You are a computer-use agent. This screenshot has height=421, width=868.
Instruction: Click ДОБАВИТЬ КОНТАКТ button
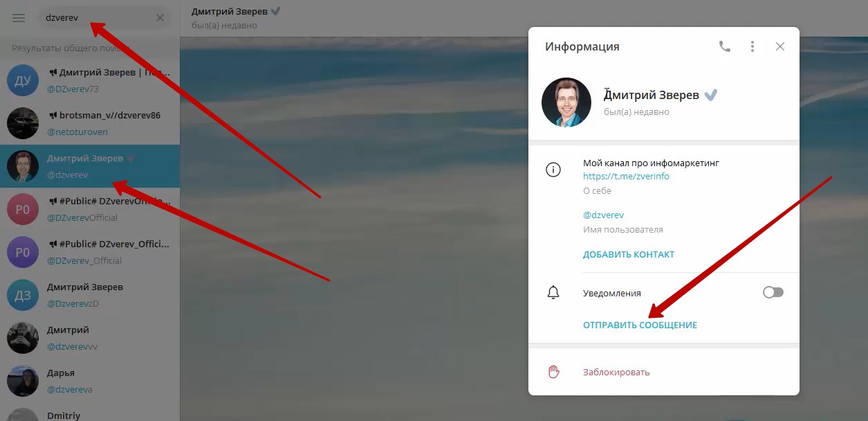point(628,254)
